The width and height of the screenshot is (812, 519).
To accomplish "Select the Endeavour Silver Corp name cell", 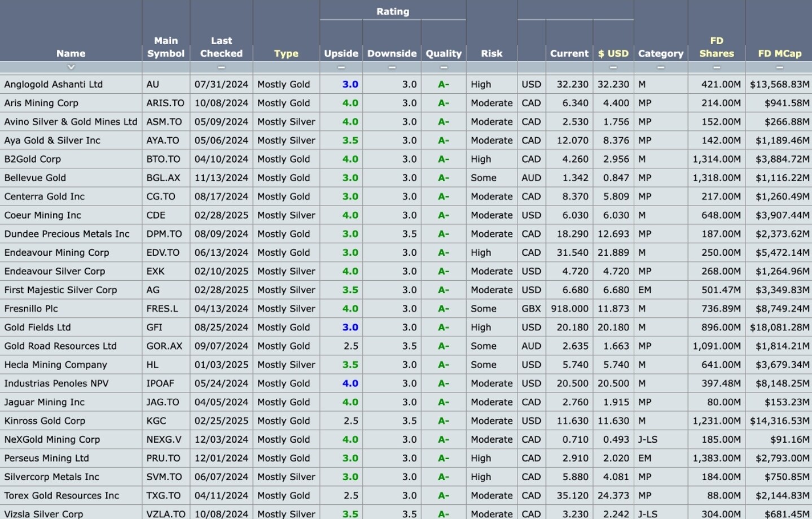I will (55, 271).
